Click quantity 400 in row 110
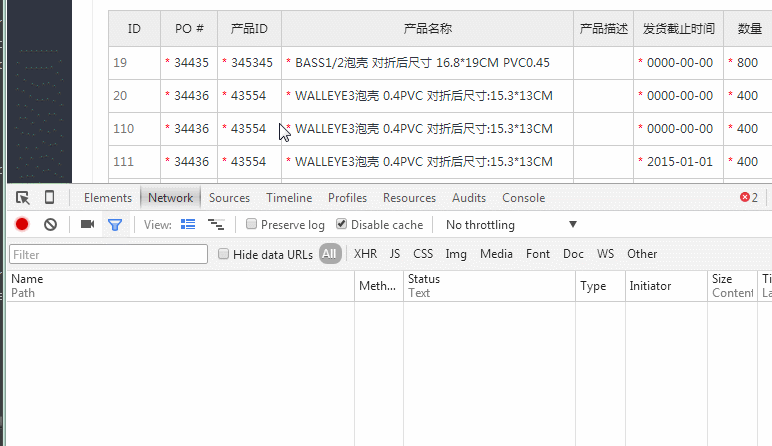This screenshot has width=772, height=446. pos(748,128)
